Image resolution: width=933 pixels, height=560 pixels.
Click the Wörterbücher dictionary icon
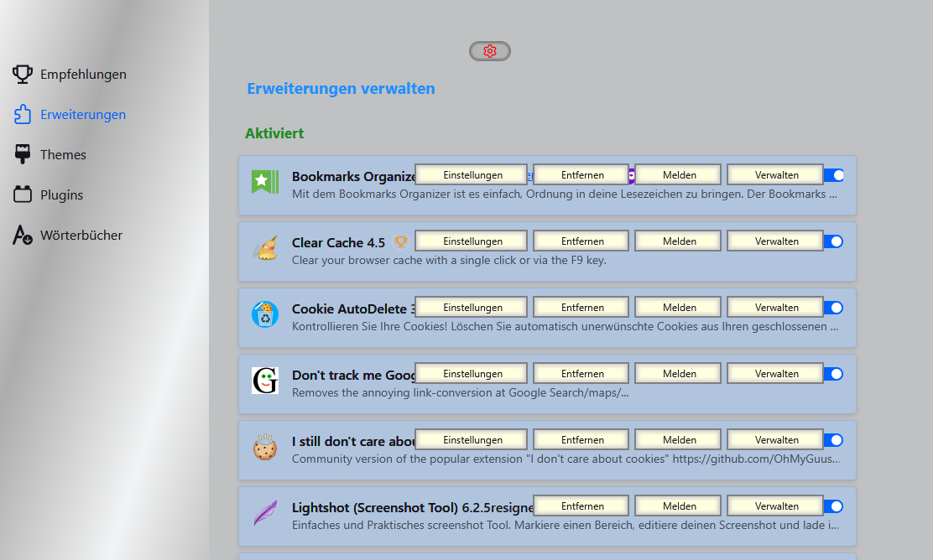[x=23, y=235]
